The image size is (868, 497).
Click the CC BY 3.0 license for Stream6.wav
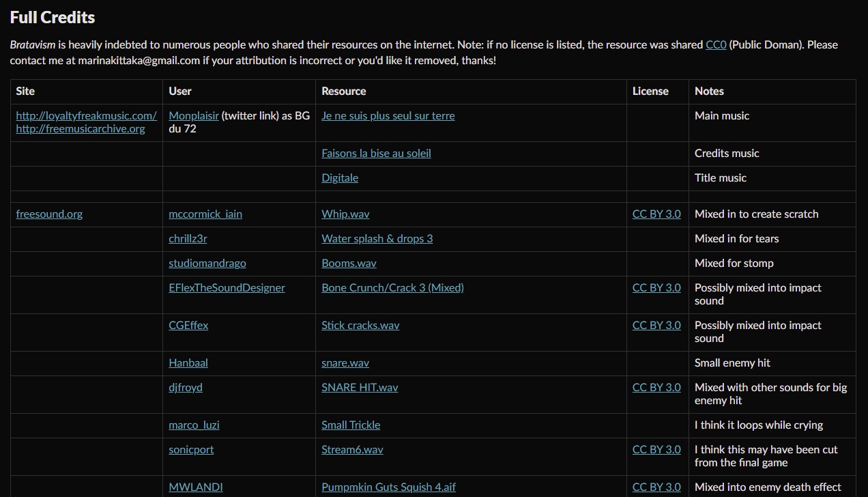(656, 450)
